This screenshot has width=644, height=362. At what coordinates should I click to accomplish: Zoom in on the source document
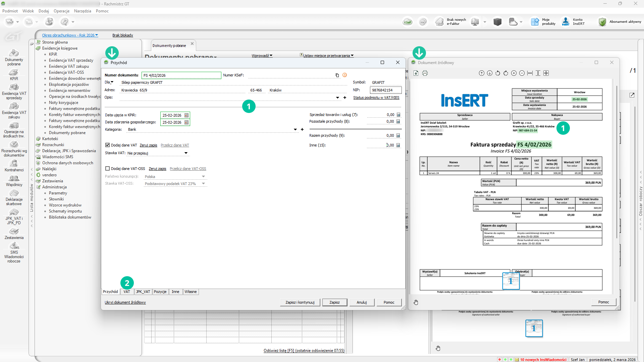514,73
